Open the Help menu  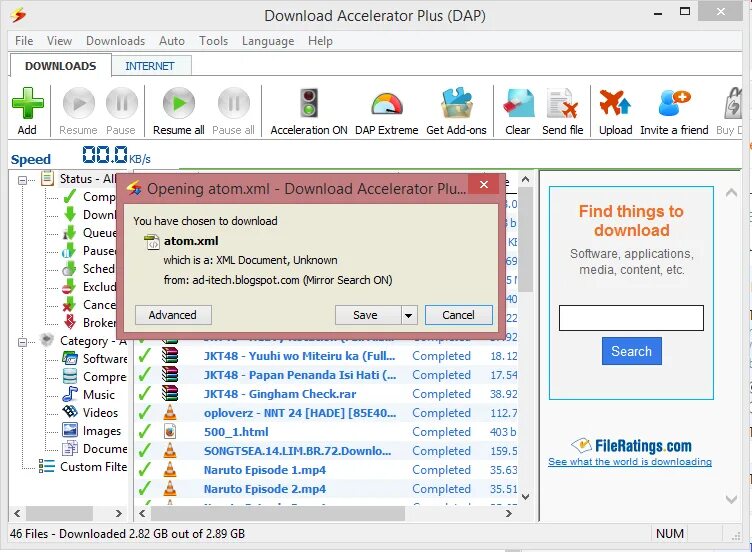tap(320, 41)
